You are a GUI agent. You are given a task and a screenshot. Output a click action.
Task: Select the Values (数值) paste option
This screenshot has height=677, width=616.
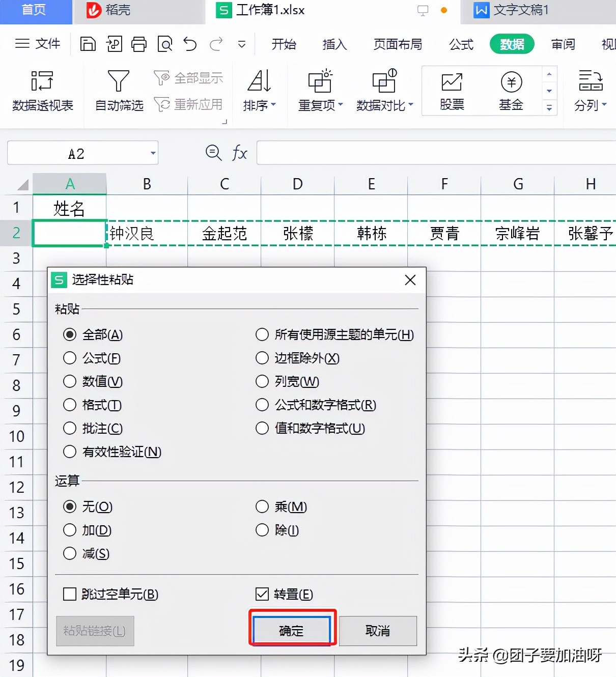[70, 381]
